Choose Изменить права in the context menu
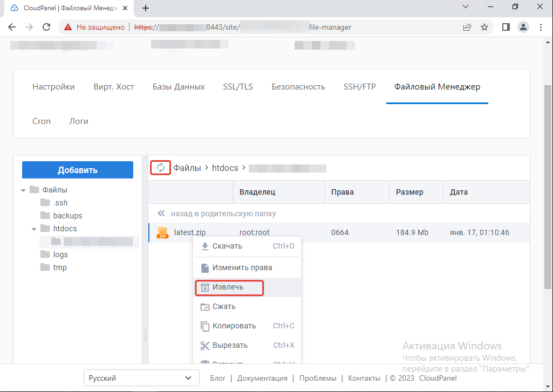Screen dimensions: 553x392 (x=242, y=267)
